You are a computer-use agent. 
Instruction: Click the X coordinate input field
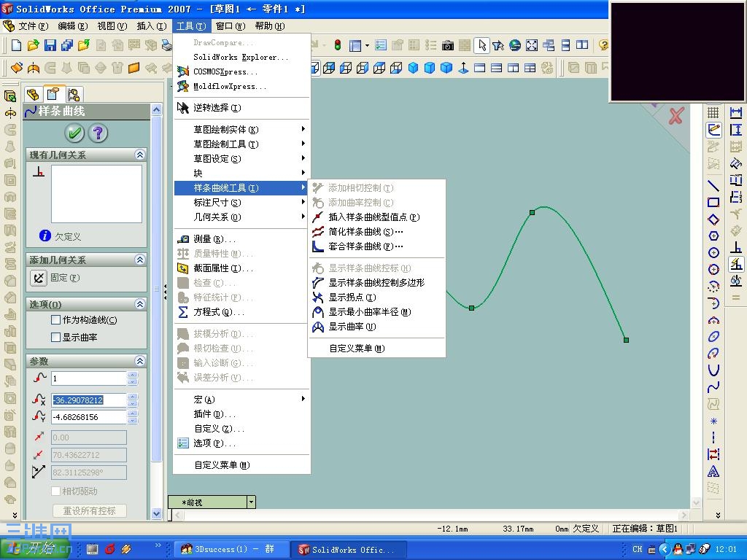[x=89, y=400]
